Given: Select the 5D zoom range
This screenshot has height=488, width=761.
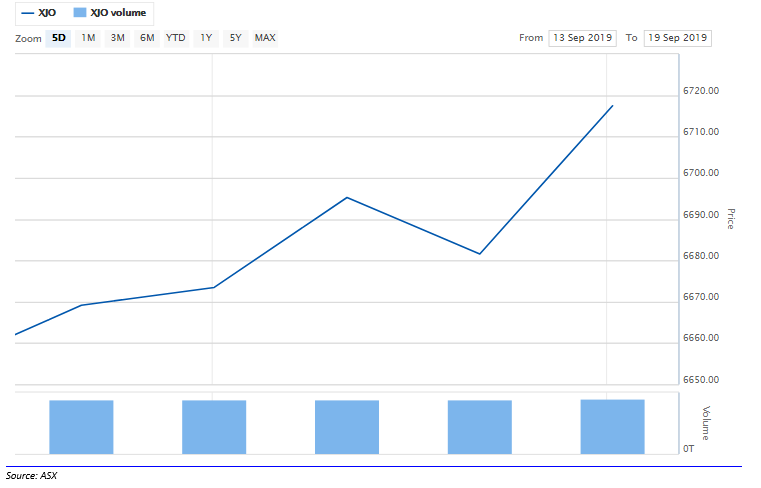Looking at the screenshot, I should point(59,38).
